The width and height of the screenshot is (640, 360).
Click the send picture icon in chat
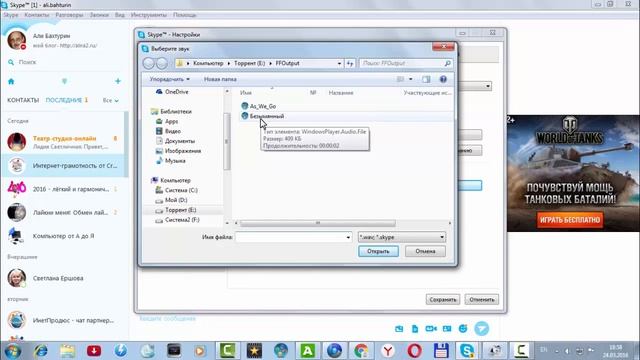(x=399, y=329)
